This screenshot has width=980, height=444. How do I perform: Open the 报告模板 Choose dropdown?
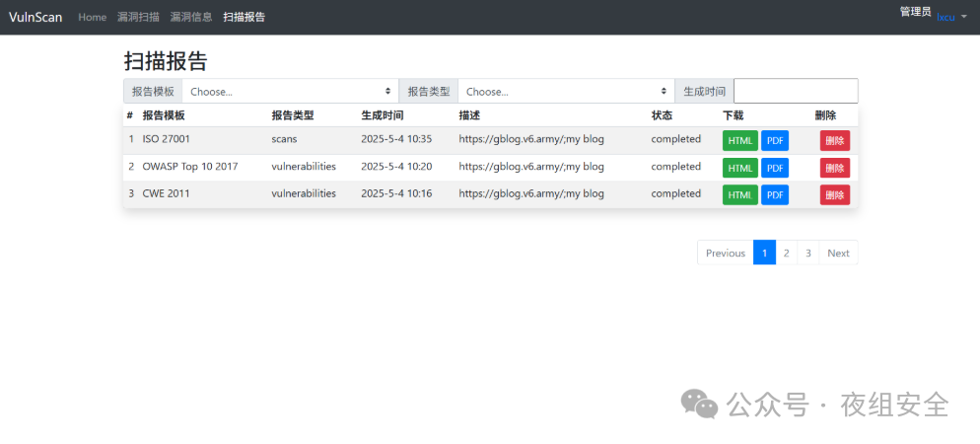click(x=291, y=92)
